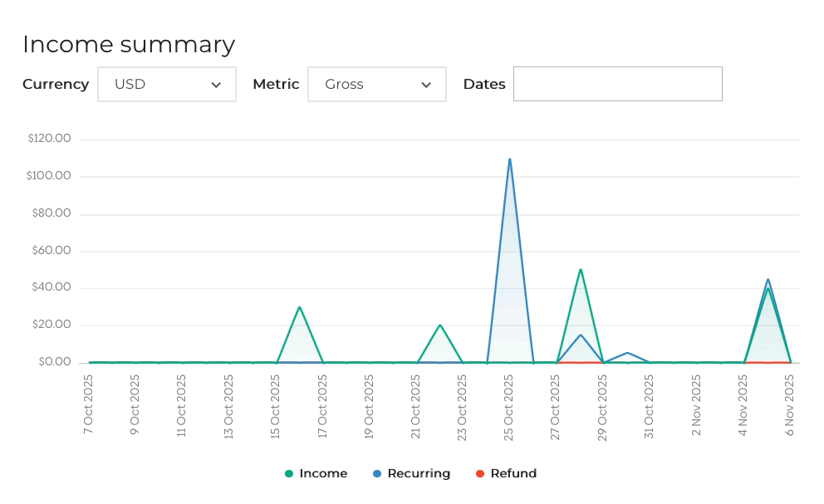This screenshot has width=824, height=504.
Task: Click the chevron arrow in Currency selector
Action: click(x=216, y=85)
